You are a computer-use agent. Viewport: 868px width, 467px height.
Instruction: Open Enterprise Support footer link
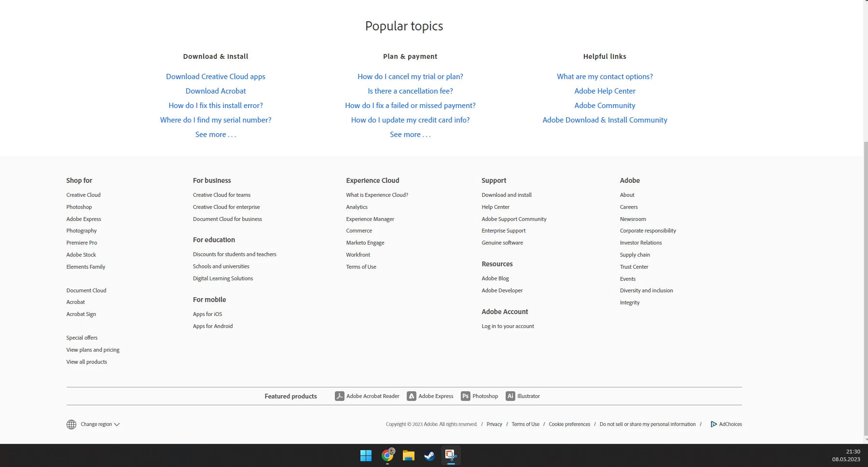(x=504, y=231)
